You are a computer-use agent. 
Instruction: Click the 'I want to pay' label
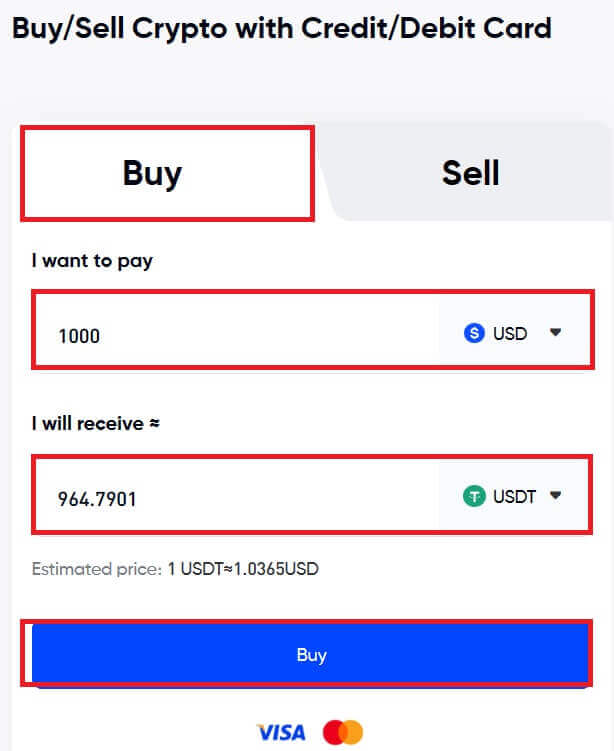click(x=92, y=261)
